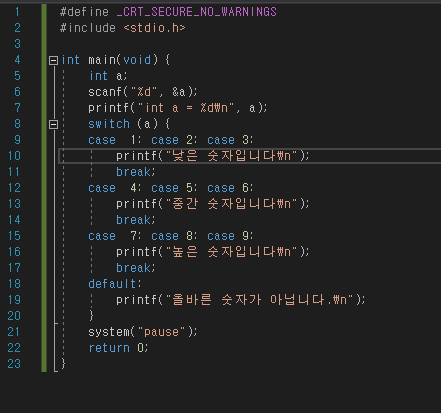Screen dimensions: 441x413
Task: Click line number 23 in the gutter
Action: pyautogui.click(x=14, y=364)
